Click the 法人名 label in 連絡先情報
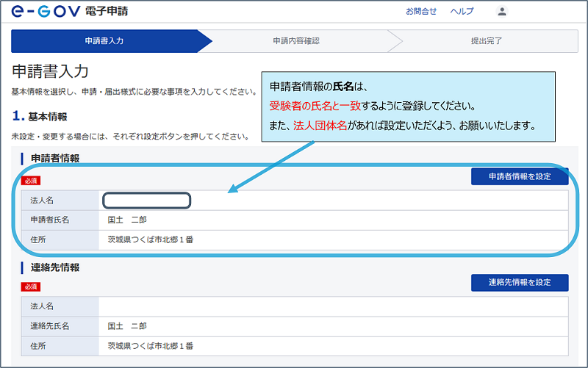This screenshot has width=588, height=368. (x=42, y=306)
